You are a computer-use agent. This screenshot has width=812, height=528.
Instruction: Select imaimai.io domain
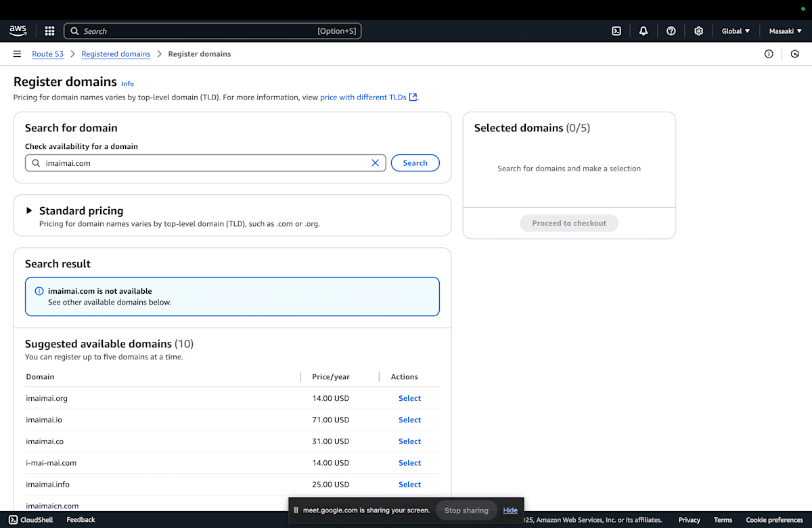click(409, 420)
